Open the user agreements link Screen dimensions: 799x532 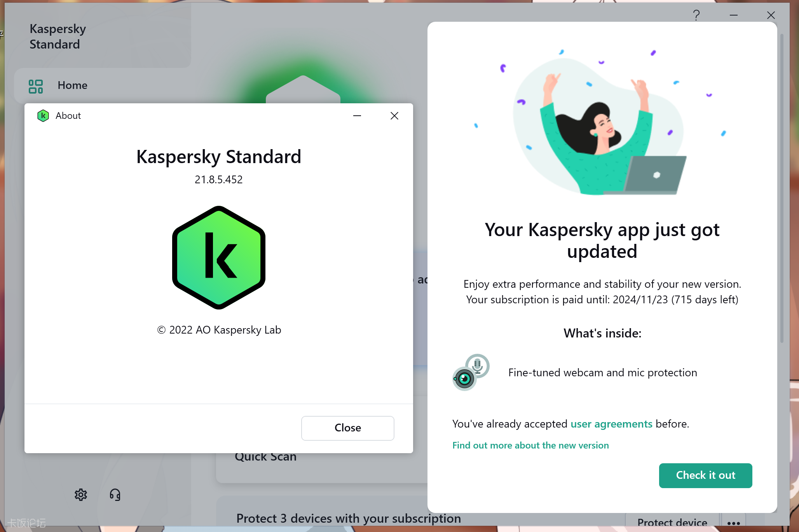point(611,424)
